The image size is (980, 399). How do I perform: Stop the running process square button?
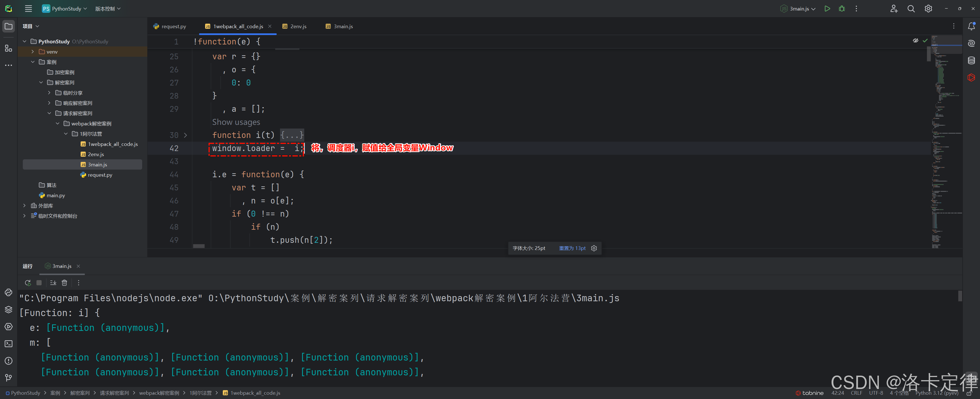(x=39, y=282)
